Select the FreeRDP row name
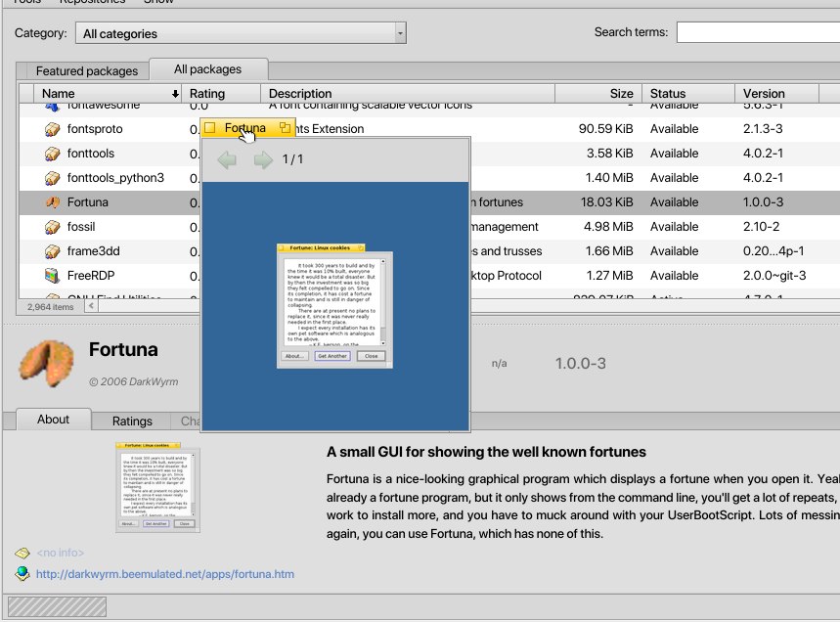The image size is (840, 622). pos(91,276)
